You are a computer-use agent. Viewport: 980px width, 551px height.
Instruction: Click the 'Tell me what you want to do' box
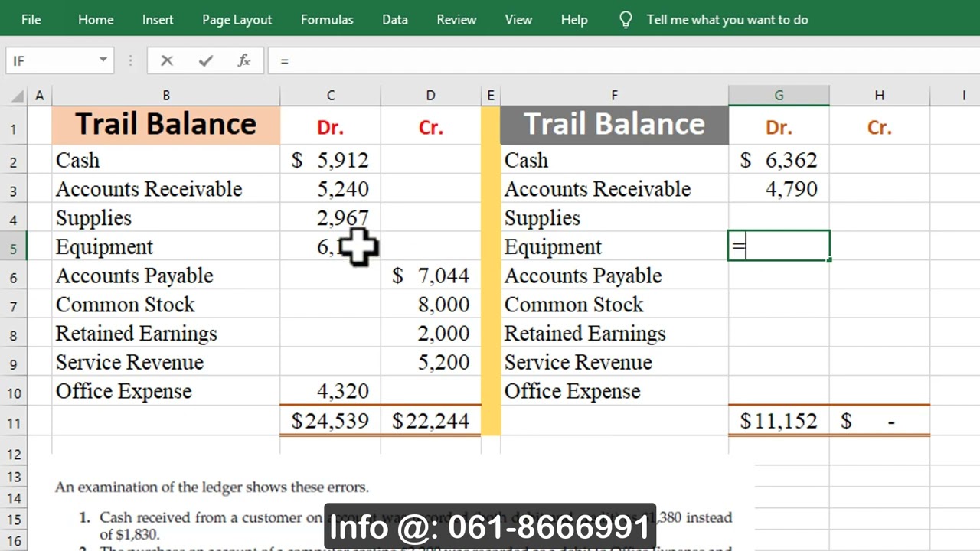[727, 20]
